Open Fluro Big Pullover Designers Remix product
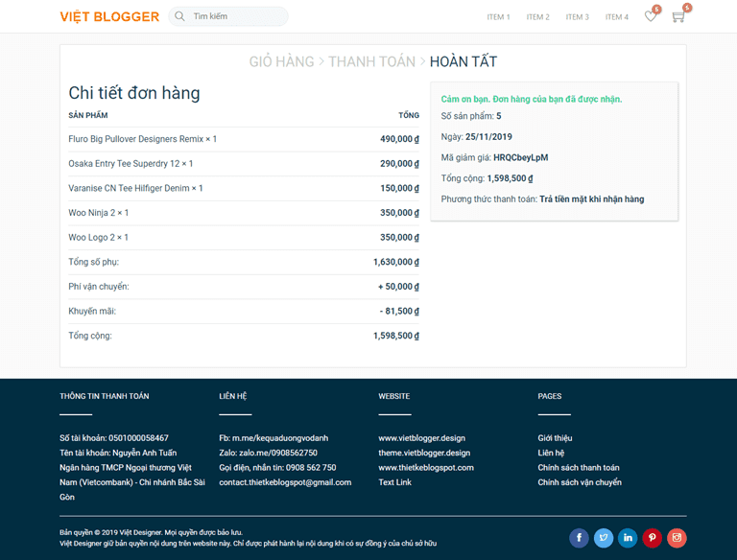This screenshot has height=560, width=737. [142, 139]
